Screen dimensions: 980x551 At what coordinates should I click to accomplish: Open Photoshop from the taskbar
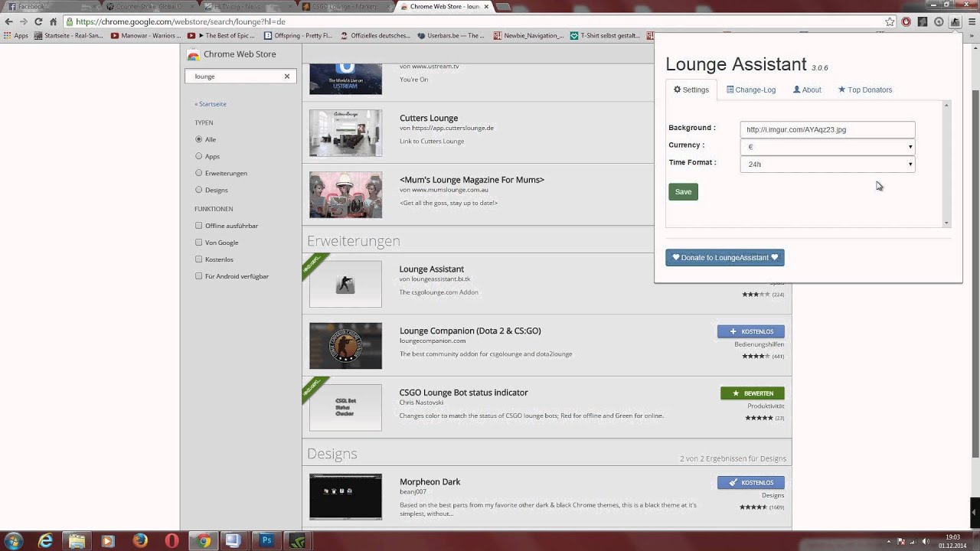point(266,541)
